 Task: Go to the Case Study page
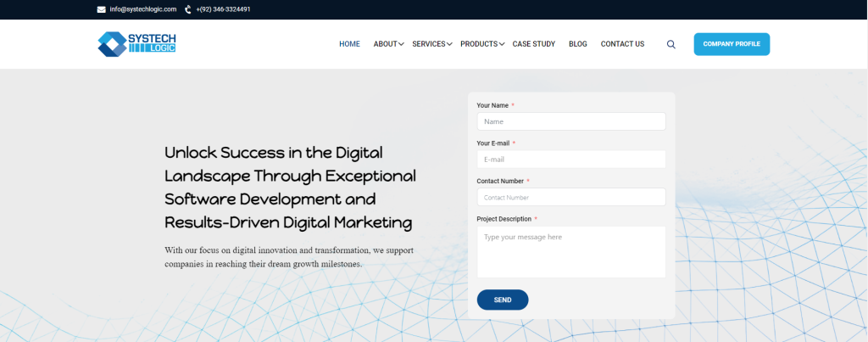(534, 44)
